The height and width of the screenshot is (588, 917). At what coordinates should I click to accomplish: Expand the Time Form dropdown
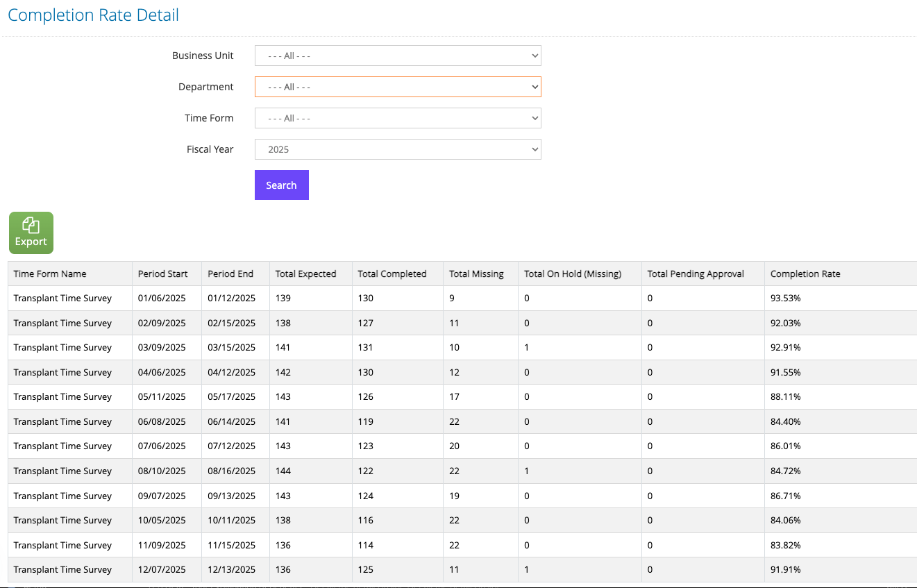coord(398,118)
